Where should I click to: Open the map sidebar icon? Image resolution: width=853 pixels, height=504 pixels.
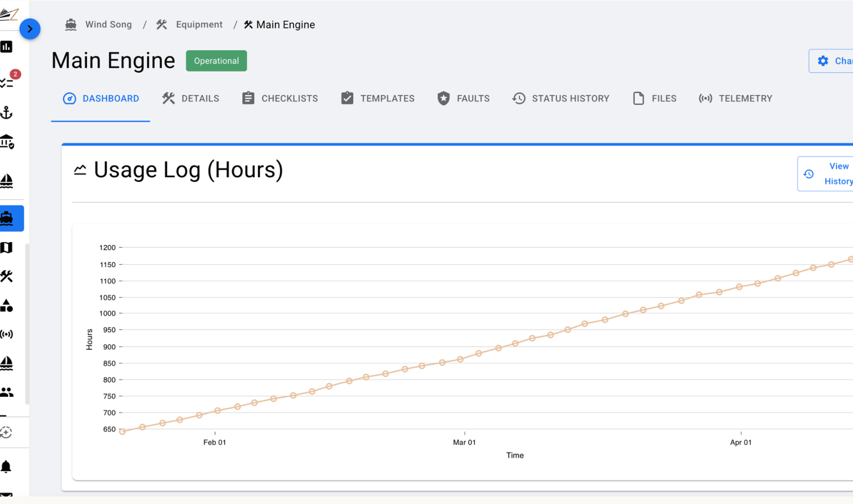6,247
